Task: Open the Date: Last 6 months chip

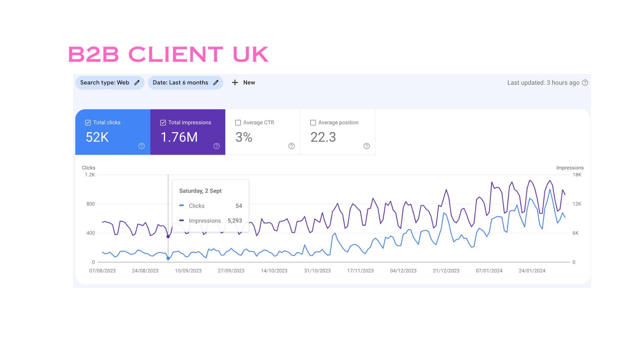Action: coord(180,83)
